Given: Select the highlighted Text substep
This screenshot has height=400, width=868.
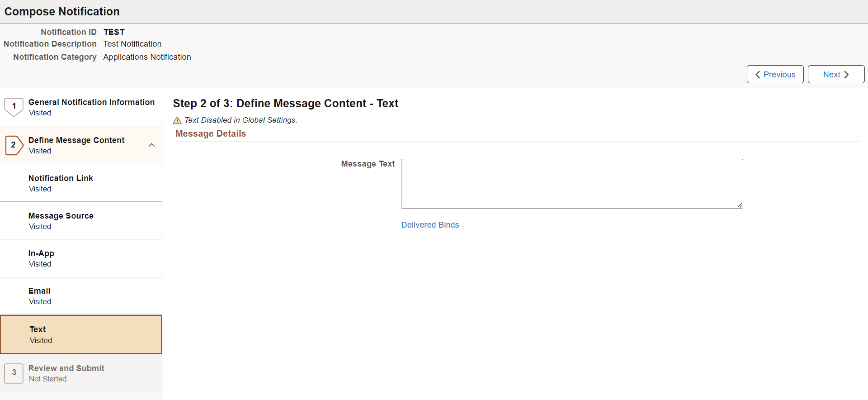Looking at the screenshot, I should click(x=81, y=334).
